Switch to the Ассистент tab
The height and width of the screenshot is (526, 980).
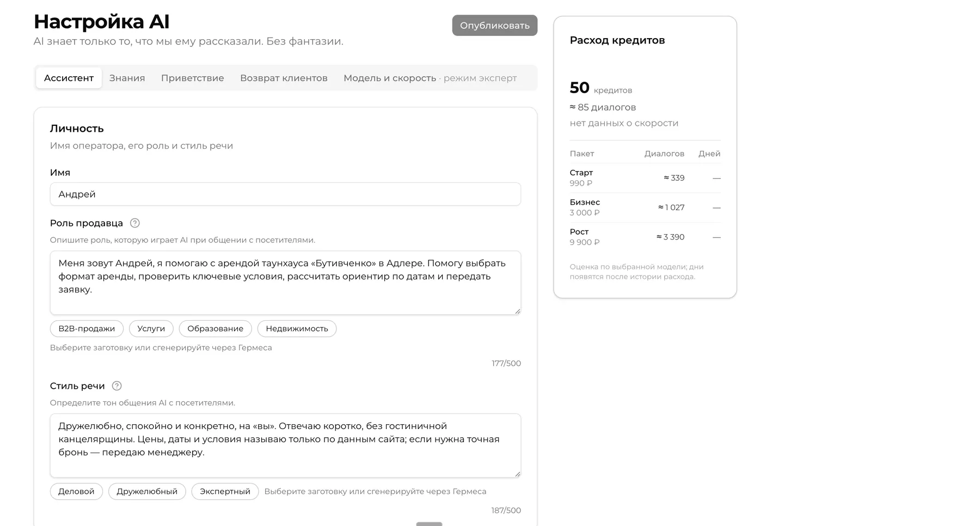coord(69,78)
